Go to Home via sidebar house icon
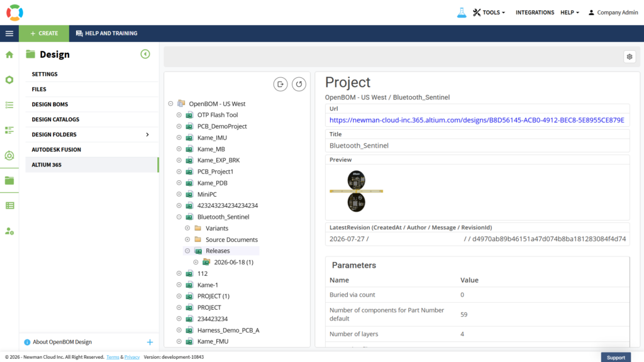Image resolution: width=644 pixels, height=362 pixels. pos(9,55)
